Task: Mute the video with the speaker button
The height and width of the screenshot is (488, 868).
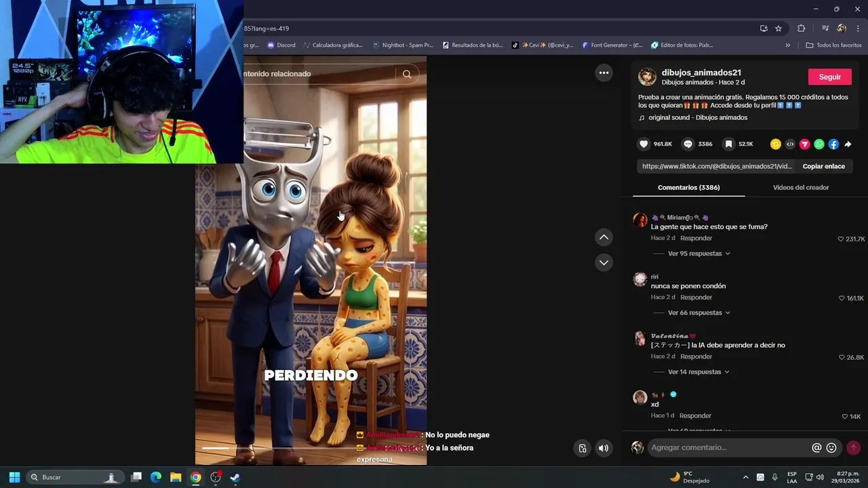Action: (604, 448)
